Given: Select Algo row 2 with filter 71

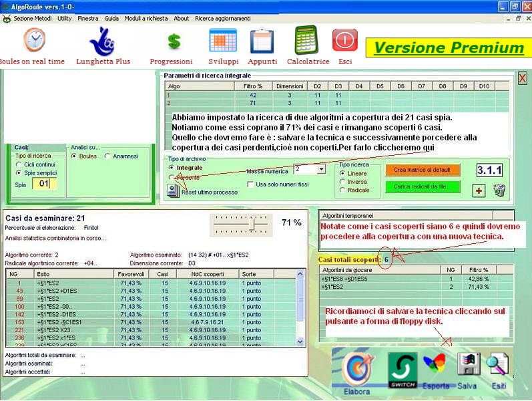Looking at the screenshot, I should (337, 103).
